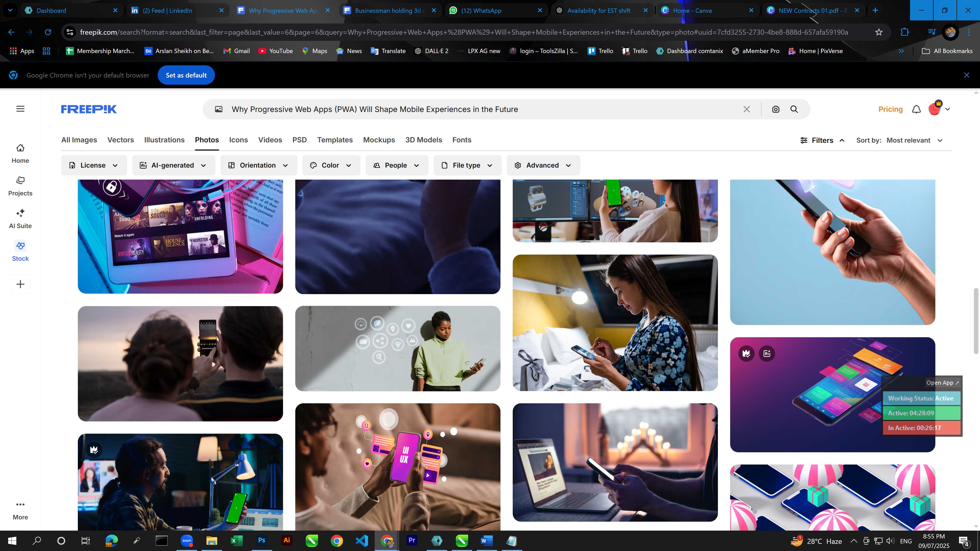Open Zoom from the taskbar

point(187,540)
